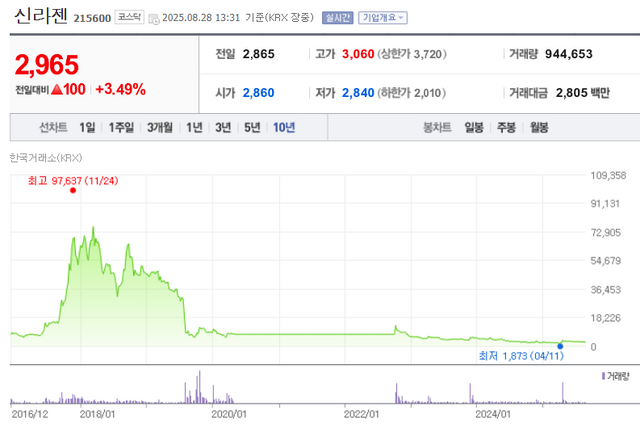Image resolution: width=640 pixels, height=432 pixels.
Task: Select the 1일 line chart tab
Action: pyautogui.click(x=88, y=128)
